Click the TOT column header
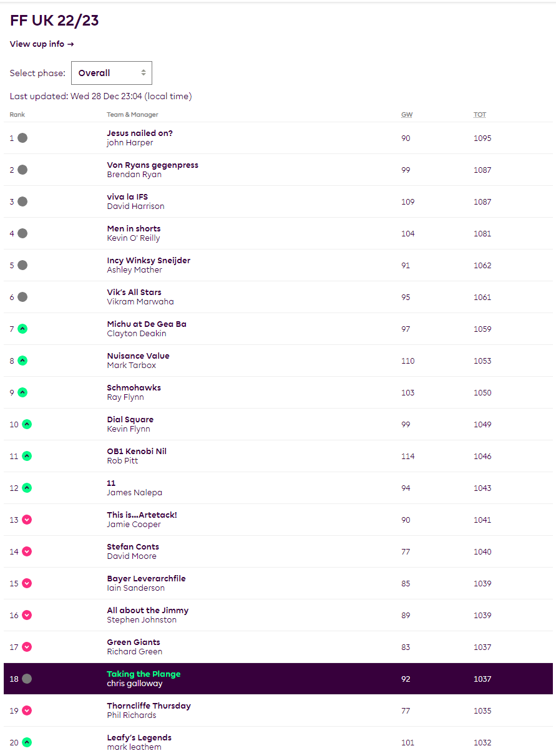The height and width of the screenshot is (756, 556). click(479, 115)
